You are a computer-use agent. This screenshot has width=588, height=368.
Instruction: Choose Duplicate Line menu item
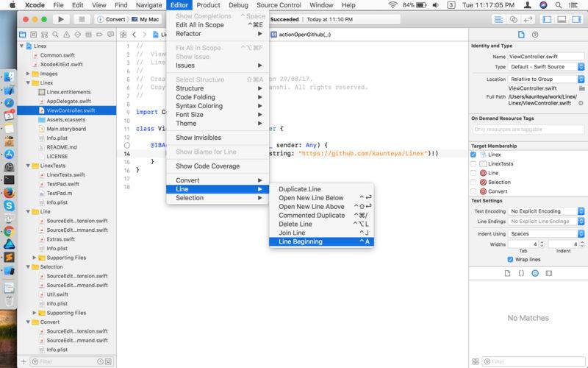coord(321,189)
